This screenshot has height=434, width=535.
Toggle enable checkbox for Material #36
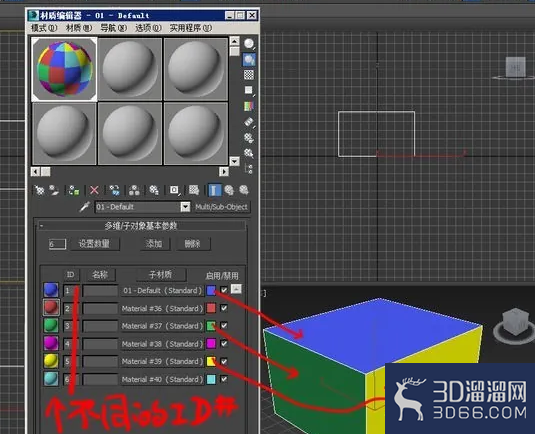pos(224,308)
